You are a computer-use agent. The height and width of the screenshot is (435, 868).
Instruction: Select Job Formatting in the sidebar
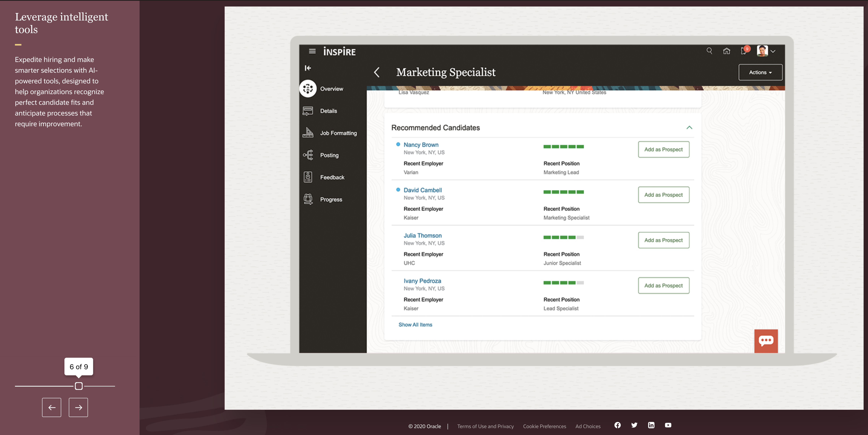pyautogui.click(x=338, y=133)
